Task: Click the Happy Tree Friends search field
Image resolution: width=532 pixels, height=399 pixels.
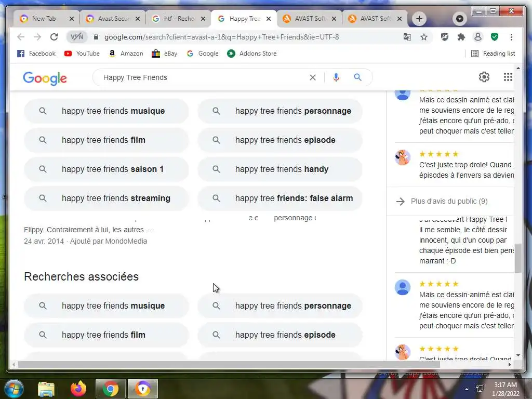Action: (x=204, y=78)
